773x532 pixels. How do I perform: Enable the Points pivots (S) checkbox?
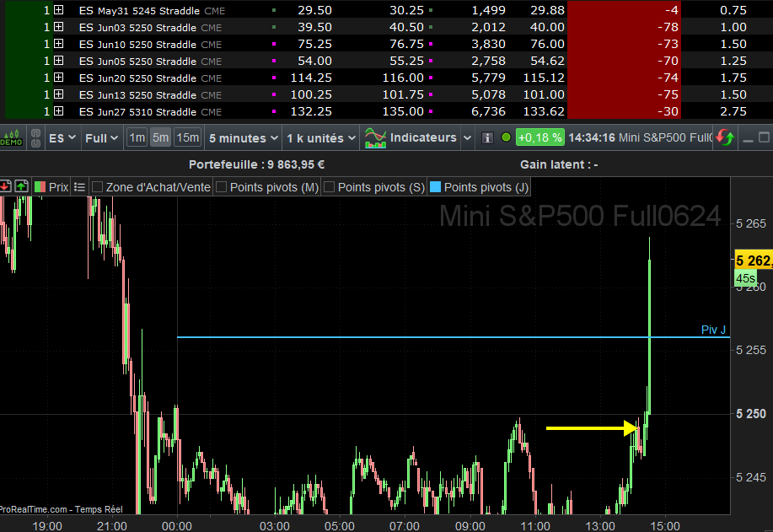click(330, 187)
